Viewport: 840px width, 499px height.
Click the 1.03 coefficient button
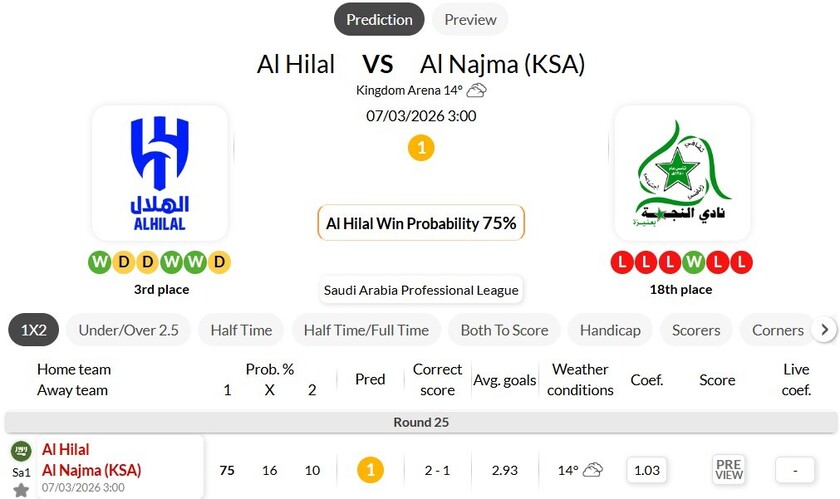(x=647, y=470)
